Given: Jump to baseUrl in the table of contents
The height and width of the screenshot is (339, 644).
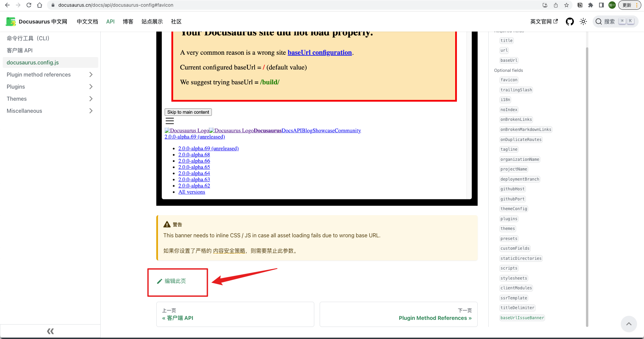Looking at the screenshot, I should tap(509, 60).
